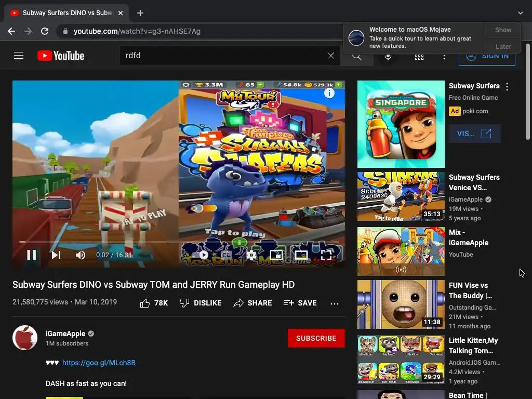Play Little Kitten, My Talking Tom video
532x399 pixels.
401,360
